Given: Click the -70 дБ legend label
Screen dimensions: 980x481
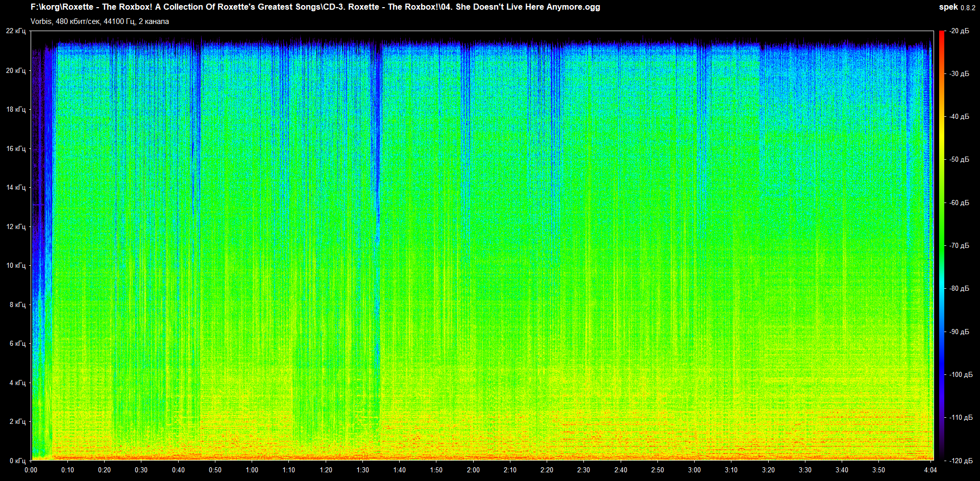Looking at the screenshot, I should (959, 245).
